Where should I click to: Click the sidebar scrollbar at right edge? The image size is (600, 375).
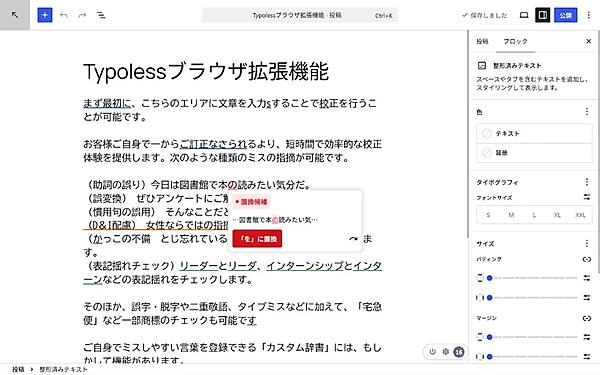[x=598, y=153]
